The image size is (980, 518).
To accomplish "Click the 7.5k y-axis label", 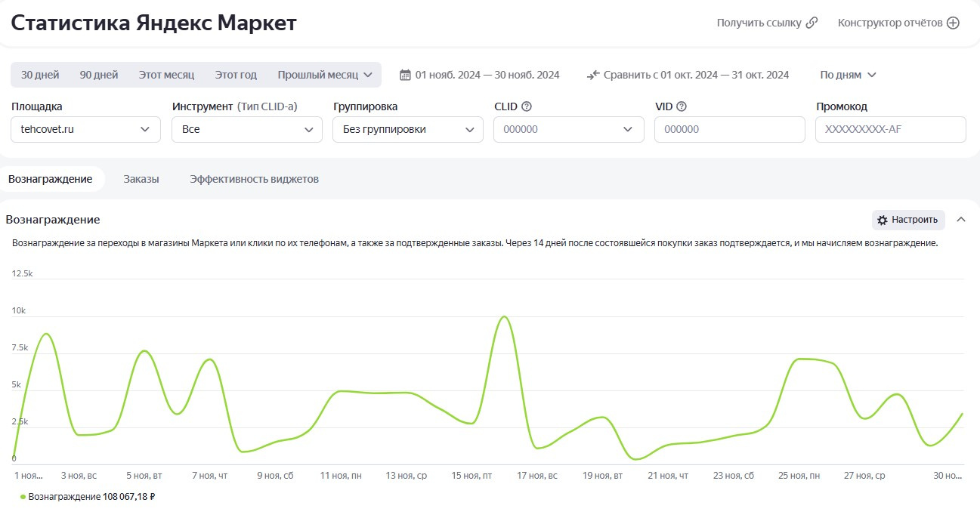I will 20,347.
